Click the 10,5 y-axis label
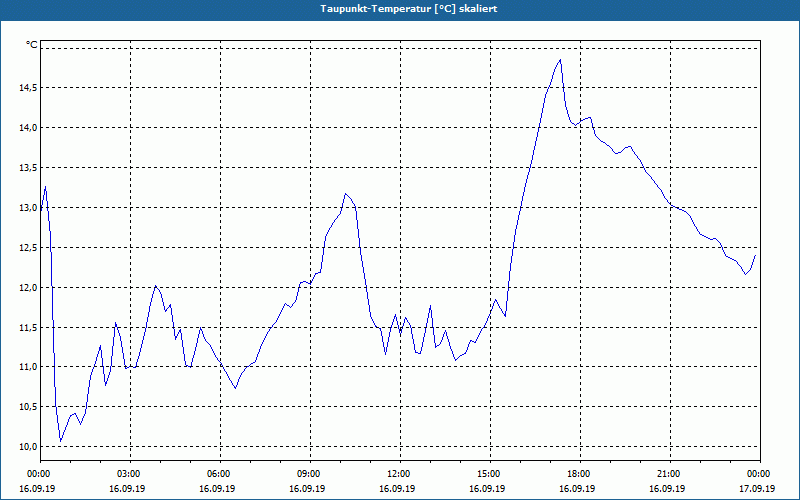 [x=29, y=407]
